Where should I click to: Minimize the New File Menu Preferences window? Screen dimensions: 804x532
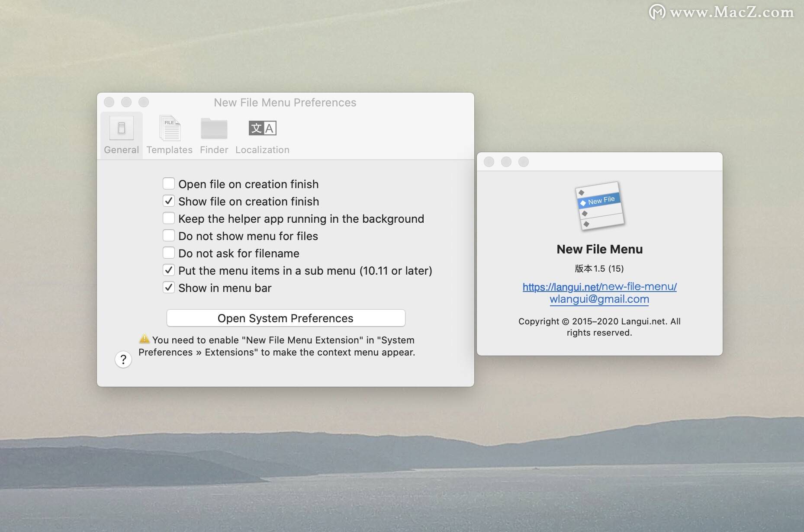click(126, 102)
